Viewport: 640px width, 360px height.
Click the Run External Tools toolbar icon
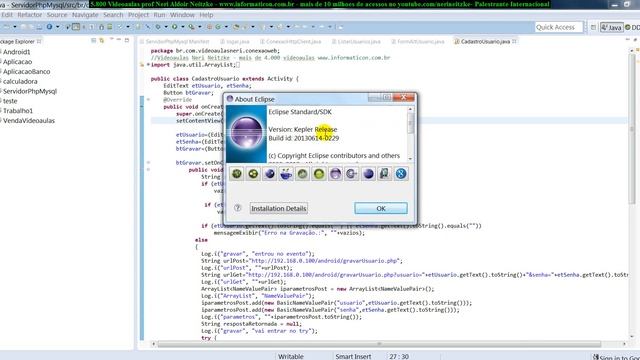click(x=191, y=27)
